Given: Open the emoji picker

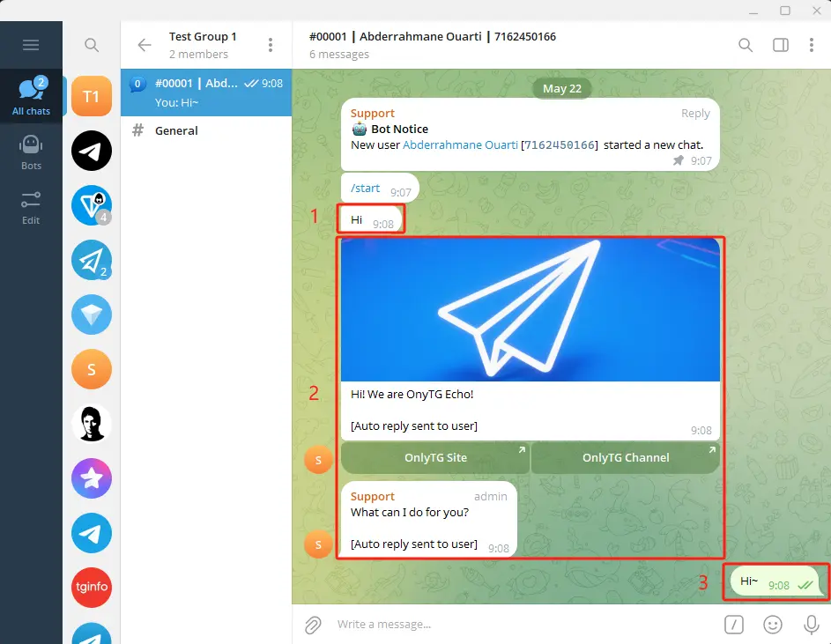Looking at the screenshot, I should [773, 625].
